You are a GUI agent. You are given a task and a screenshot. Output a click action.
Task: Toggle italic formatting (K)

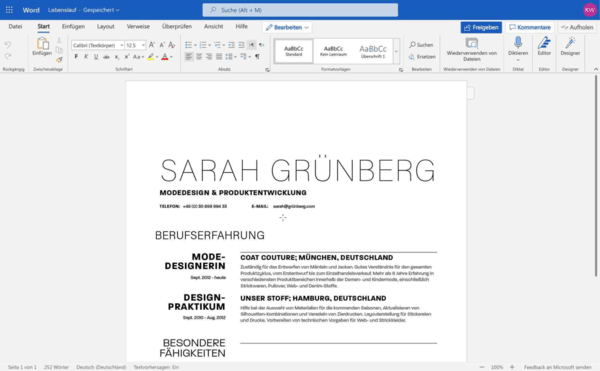coord(86,57)
